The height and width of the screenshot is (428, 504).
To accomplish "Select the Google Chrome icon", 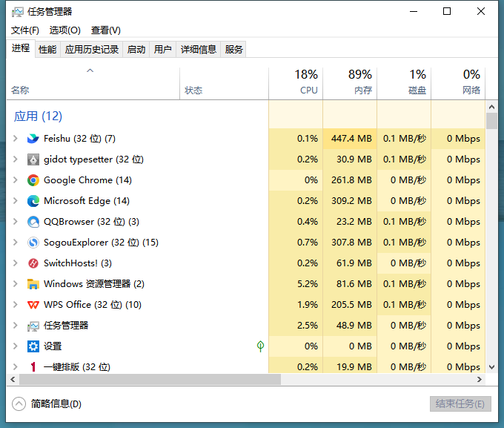I will coord(33,180).
